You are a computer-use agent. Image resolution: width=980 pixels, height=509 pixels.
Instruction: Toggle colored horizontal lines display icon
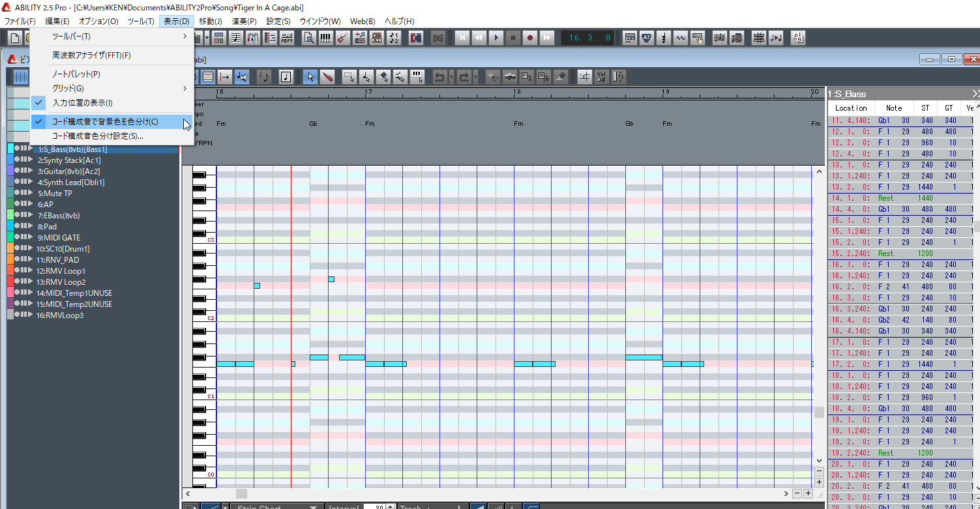click(x=208, y=77)
